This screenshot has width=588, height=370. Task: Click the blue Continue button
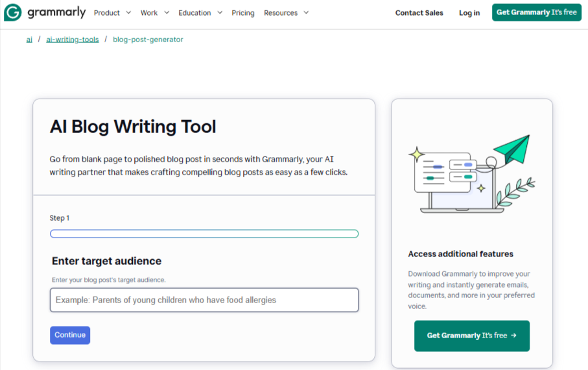tap(70, 335)
